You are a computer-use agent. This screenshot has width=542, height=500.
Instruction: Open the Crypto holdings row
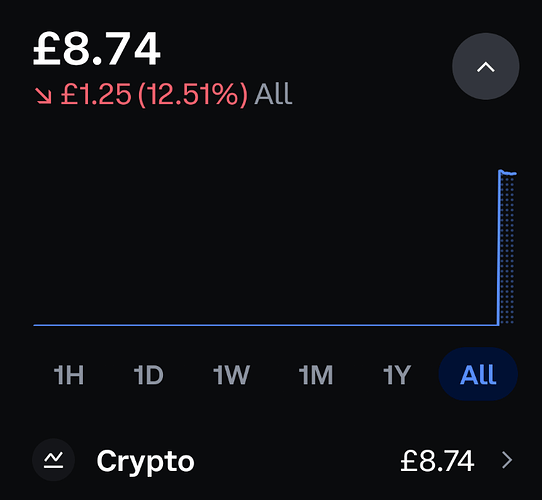pyautogui.click(x=271, y=460)
